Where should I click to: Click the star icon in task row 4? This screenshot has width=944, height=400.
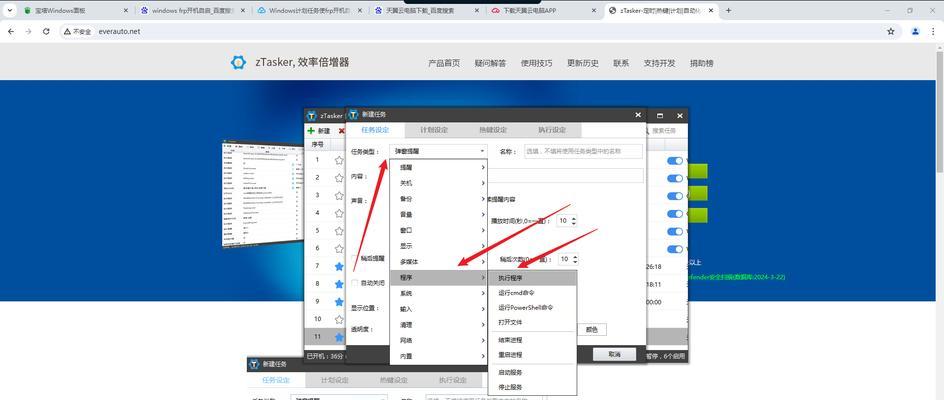[x=339, y=213]
